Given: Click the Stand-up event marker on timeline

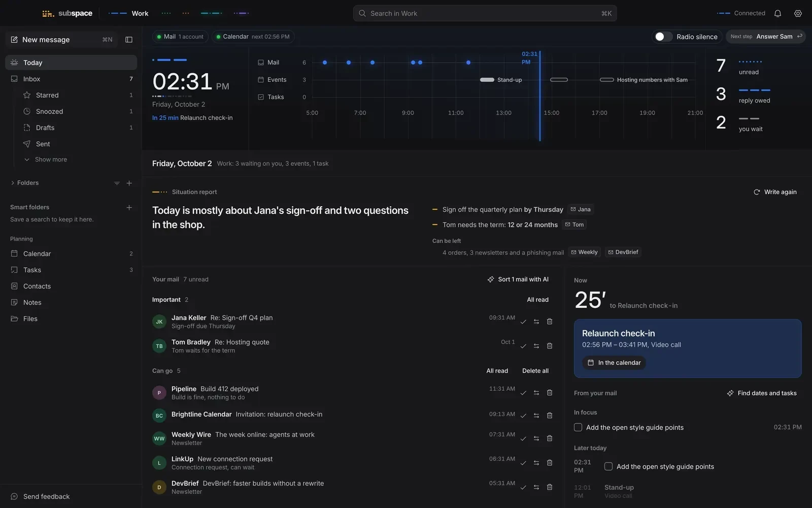Looking at the screenshot, I should click(x=487, y=80).
